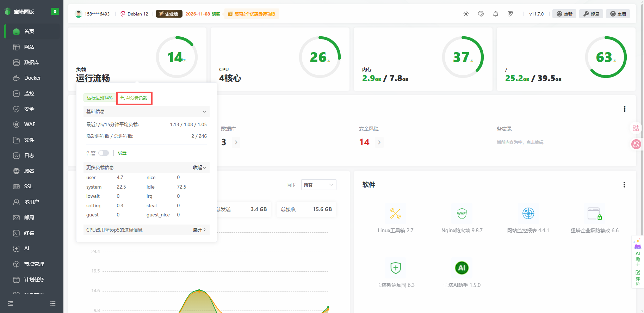Click the AI分析负载 button
Viewport: 644px width, 313px height.
[x=134, y=98]
